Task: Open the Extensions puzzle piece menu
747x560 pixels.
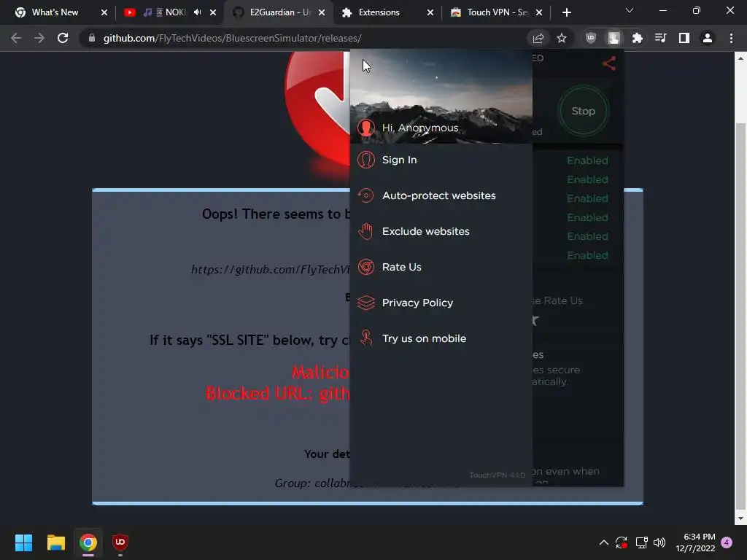Action: click(x=637, y=38)
